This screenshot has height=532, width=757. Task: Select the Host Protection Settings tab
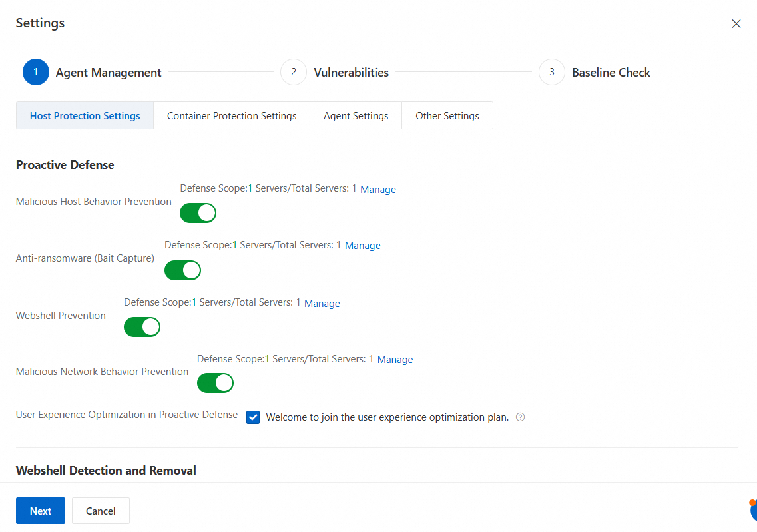point(85,115)
